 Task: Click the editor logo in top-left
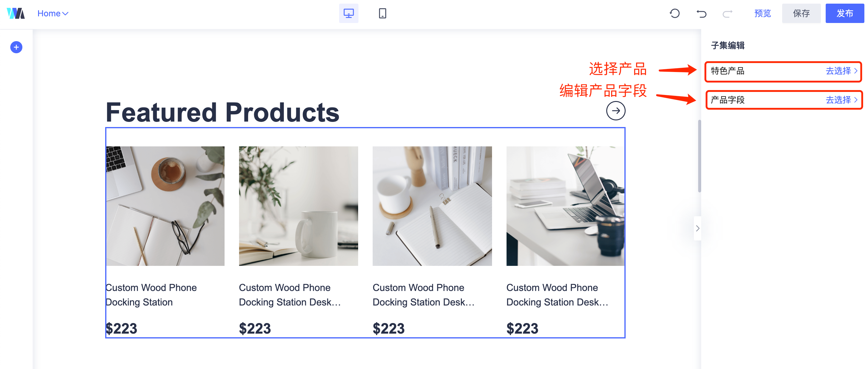(15, 14)
